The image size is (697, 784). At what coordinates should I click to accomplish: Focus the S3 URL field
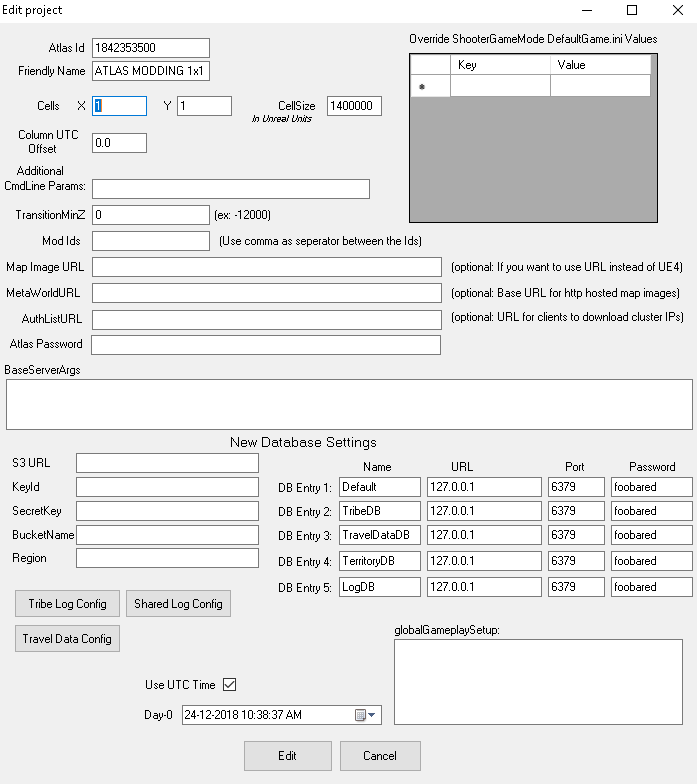[x=168, y=463]
